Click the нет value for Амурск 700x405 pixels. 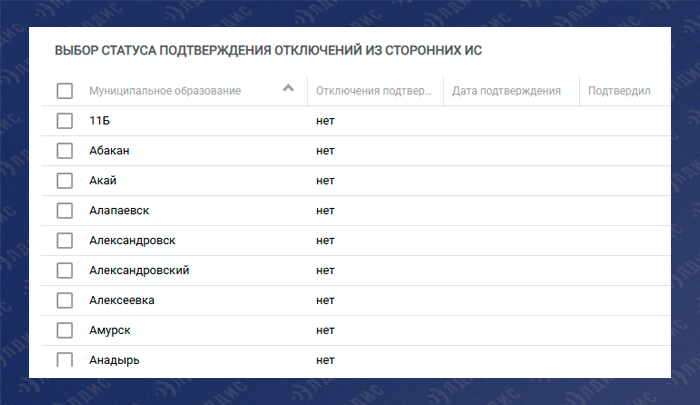(325, 330)
